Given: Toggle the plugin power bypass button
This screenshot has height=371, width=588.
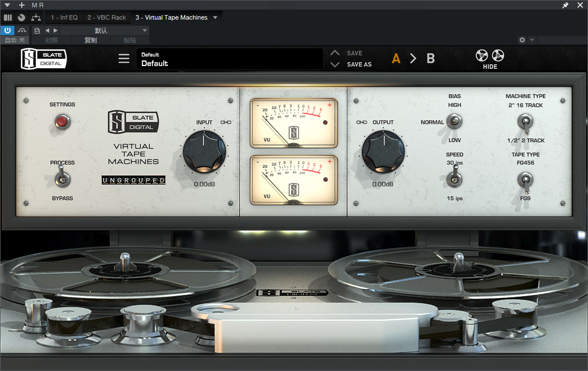Looking at the screenshot, I should pos(7,30).
